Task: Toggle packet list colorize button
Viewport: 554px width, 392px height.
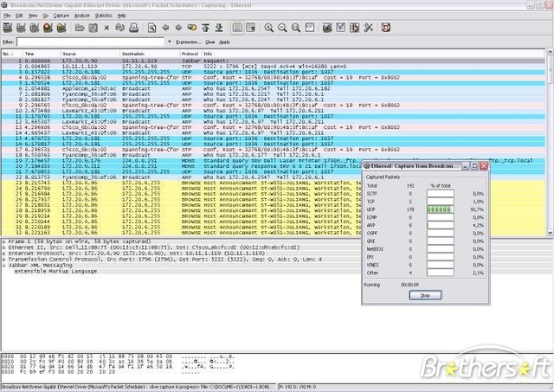Action: pyautogui.click(x=237, y=28)
